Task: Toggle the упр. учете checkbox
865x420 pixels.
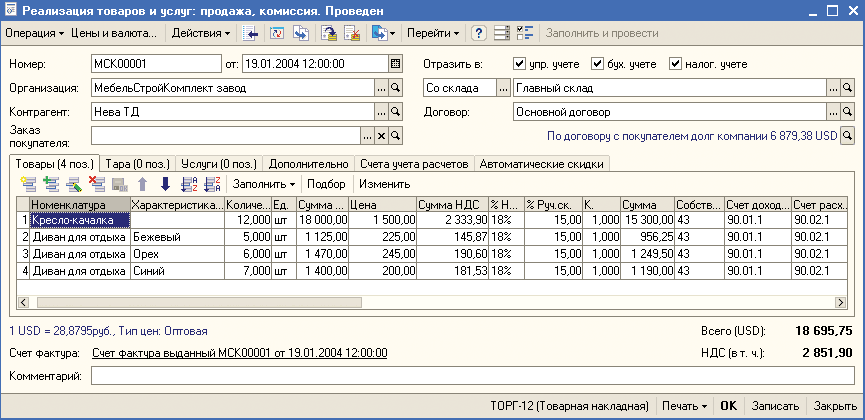Action: coord(519,64)
